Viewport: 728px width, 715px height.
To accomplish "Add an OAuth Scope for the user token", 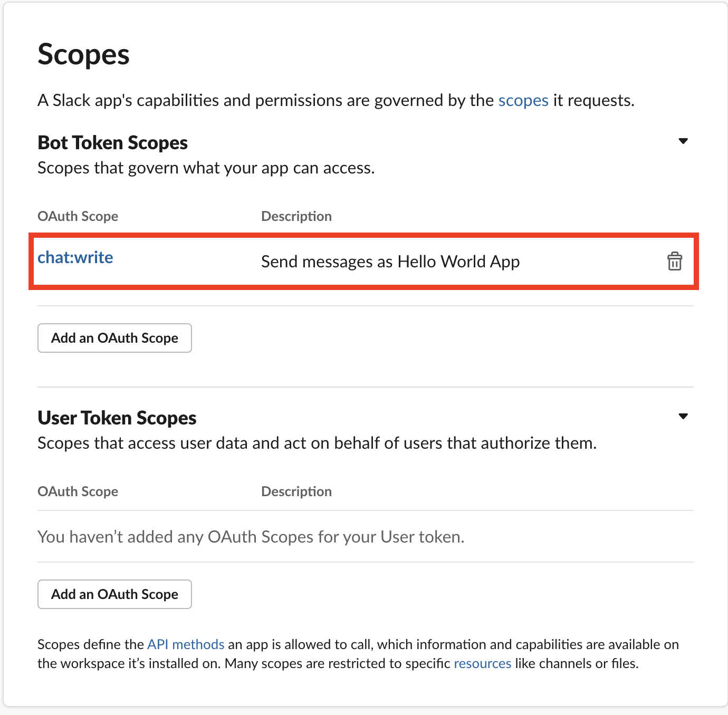I will point(114,594).
